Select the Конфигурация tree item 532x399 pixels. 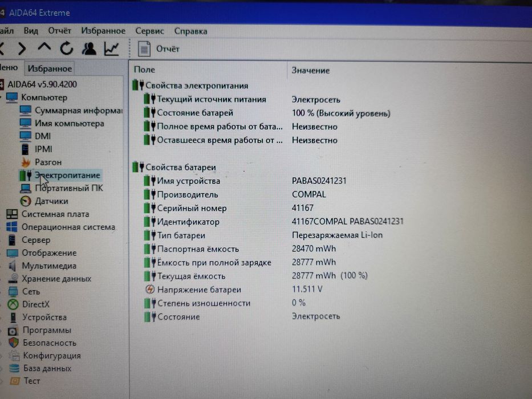52,356
